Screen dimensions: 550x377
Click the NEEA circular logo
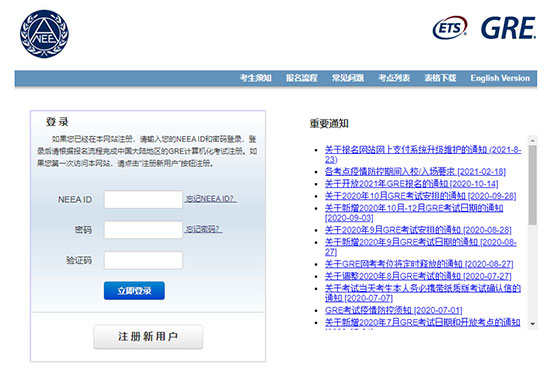44,34
